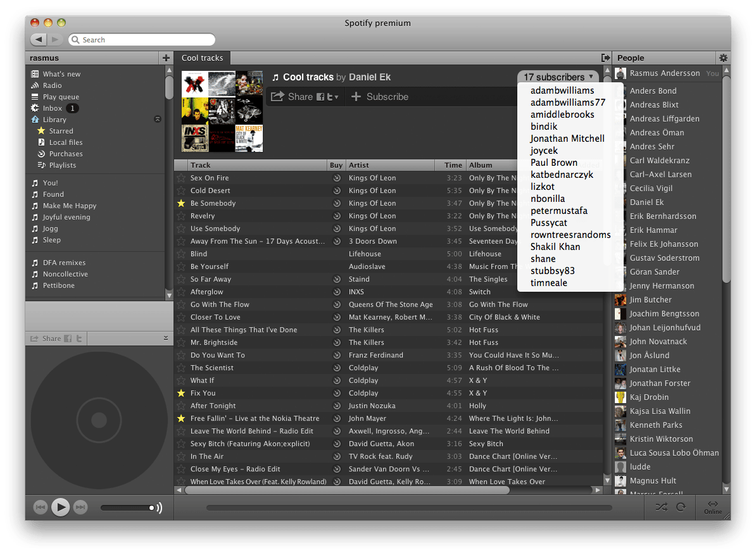This screenshot has height=555, width=756.
Task: Click the horizontal scrollbar under the track list
Action: click(347, 490)
